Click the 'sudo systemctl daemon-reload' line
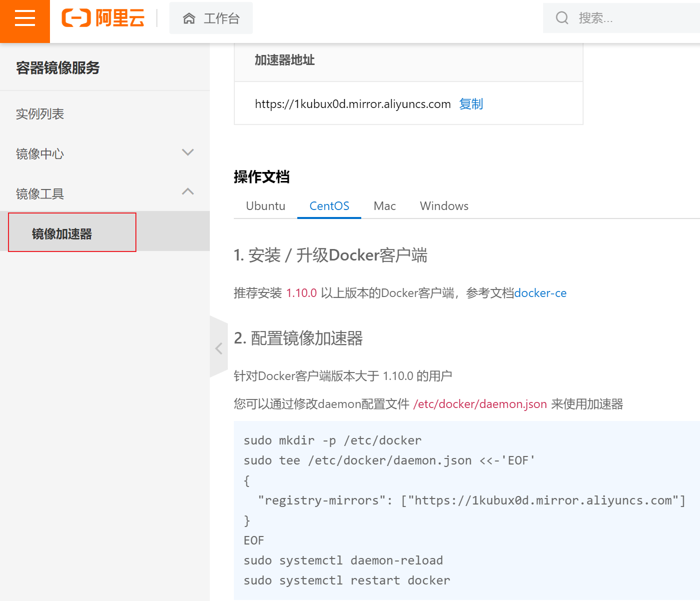Screen dimensions: 700x601 click(x=343, y=560)
